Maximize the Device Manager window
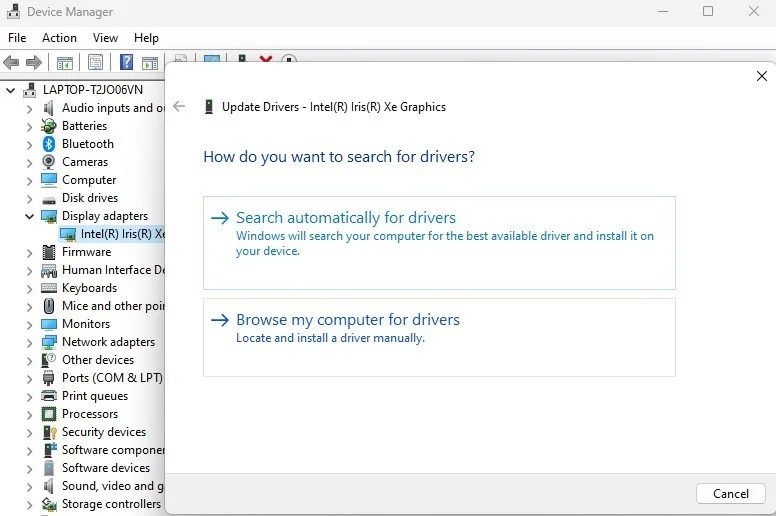The width and height of the screenshot is (776, 516). (x=708, y=11)
